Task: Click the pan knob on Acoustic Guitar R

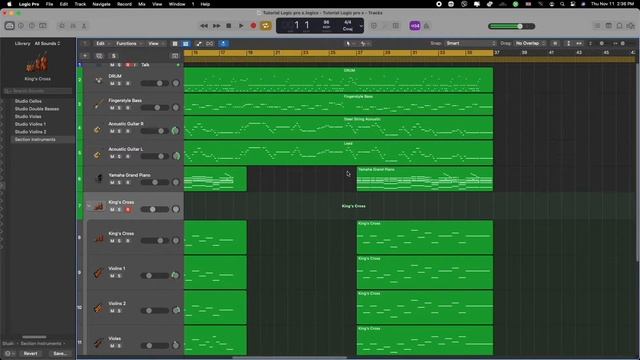Action: point(176,131)
